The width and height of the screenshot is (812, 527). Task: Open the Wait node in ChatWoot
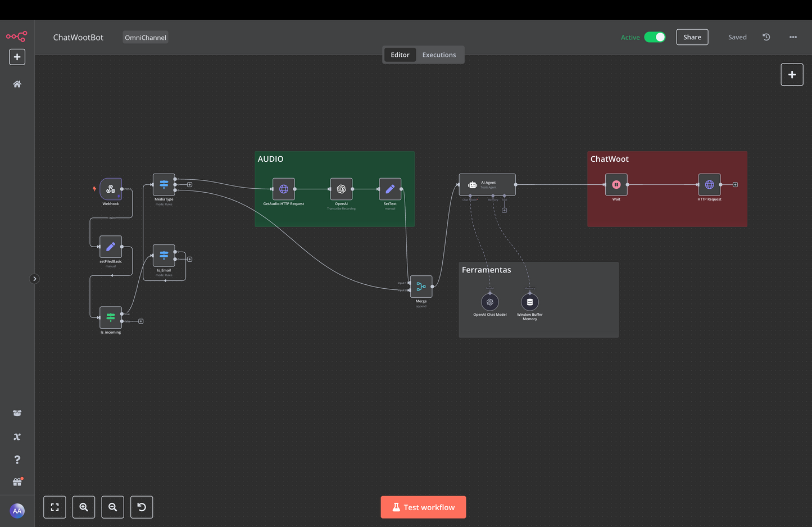coord(616,185)
